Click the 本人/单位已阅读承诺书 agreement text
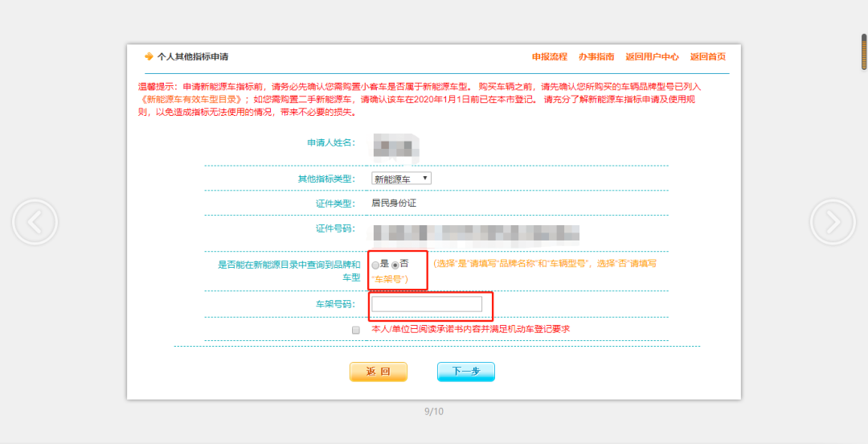 pyautogui.click(x=470, y=329)
